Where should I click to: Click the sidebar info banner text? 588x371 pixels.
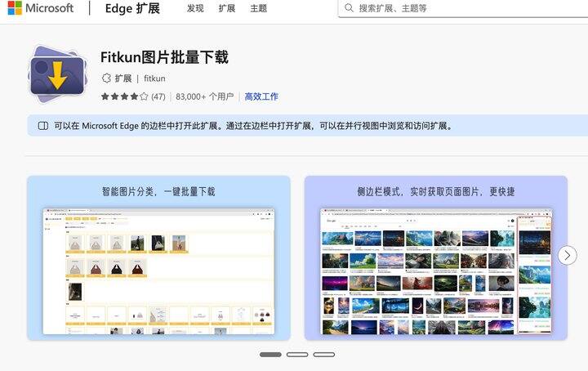pyautogui.click(x=254, y=126)
